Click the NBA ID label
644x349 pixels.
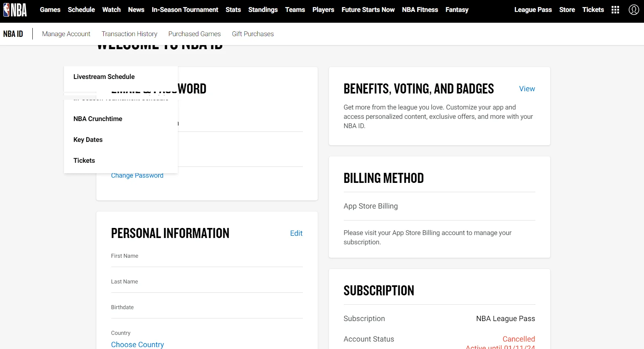(13, 34)
